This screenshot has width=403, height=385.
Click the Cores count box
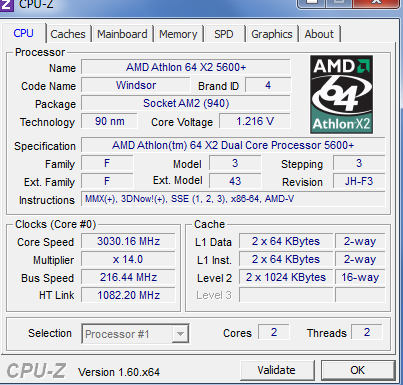click(x=274, y=332)
